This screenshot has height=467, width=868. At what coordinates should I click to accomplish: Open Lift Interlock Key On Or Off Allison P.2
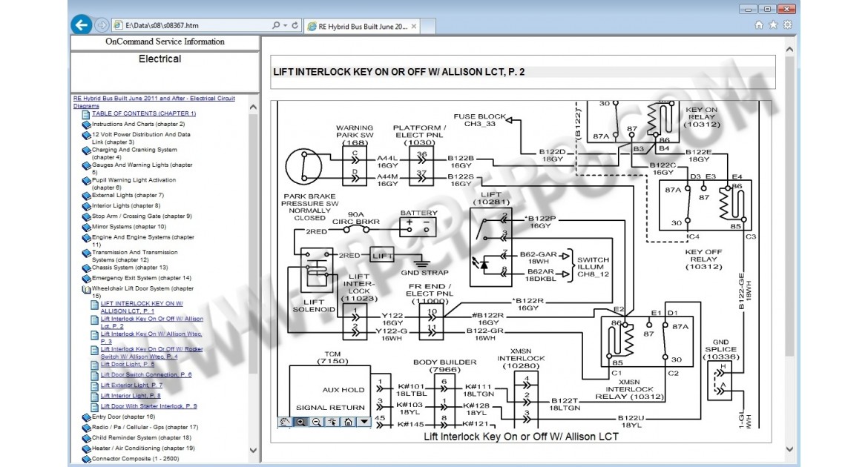coord(151,322)
